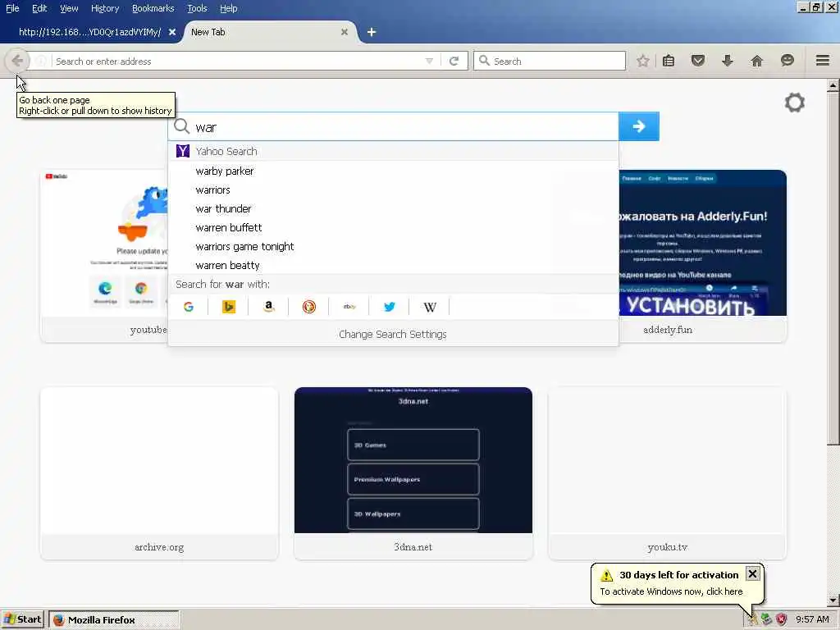840x630 pixels.
Task: Bookmark this page with the star icon
Action: pyautogui.click(x=643, y=61)
